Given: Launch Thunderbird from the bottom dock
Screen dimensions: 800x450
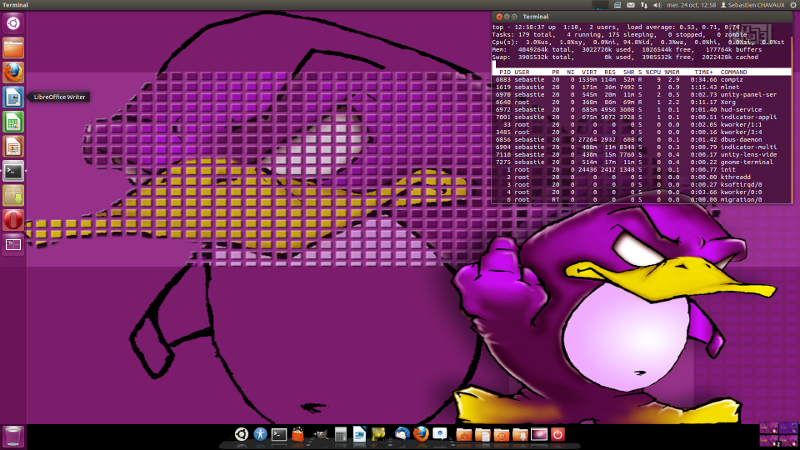Looking at the screenshot, I should coord(402,434).
